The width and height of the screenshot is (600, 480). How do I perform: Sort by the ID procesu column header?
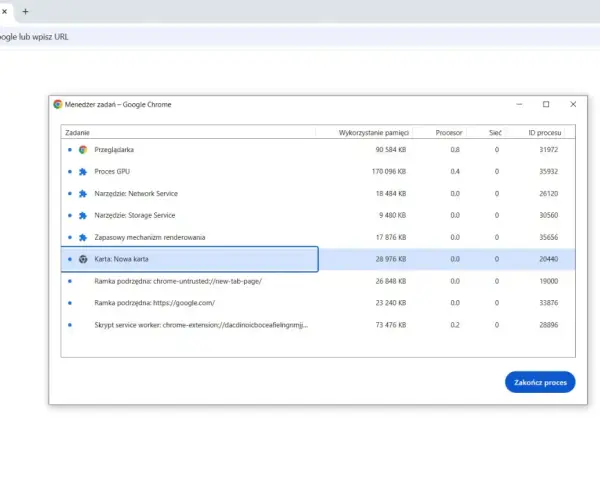click(535, 132)
